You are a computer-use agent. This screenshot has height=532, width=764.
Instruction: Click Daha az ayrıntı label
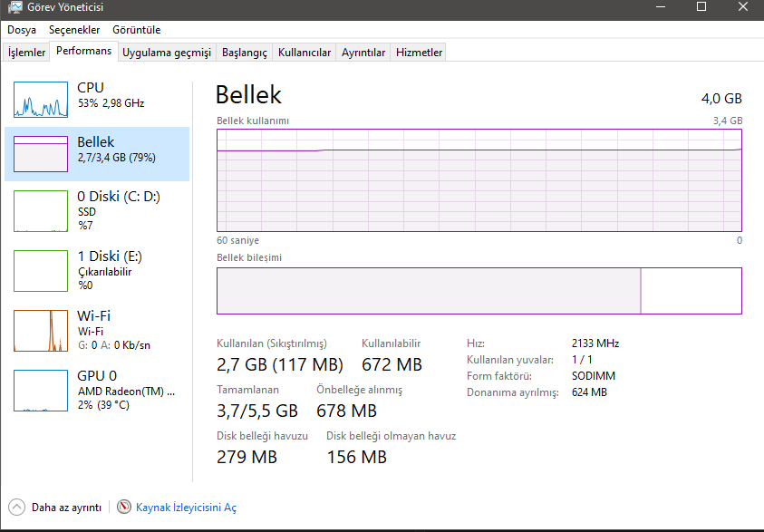click(x=67, y=508)
